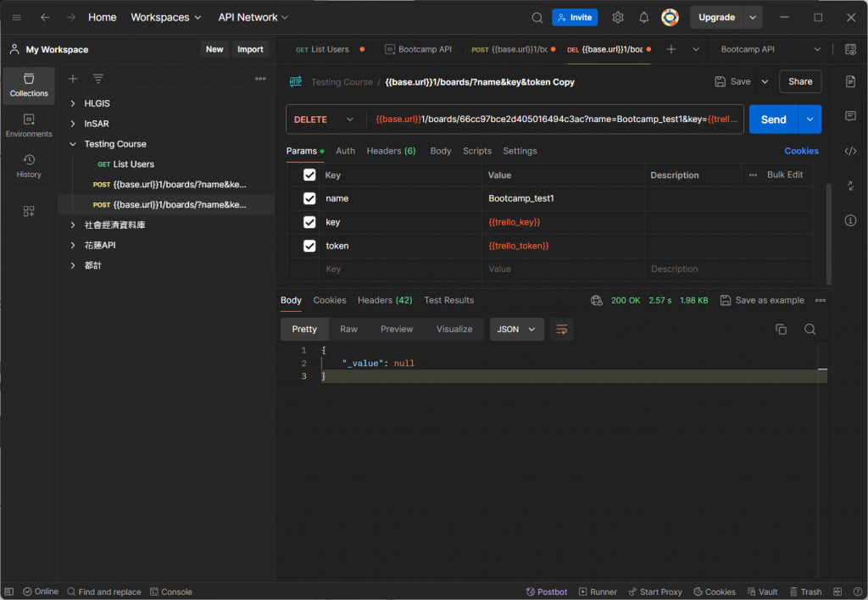Uncheck the key parameter checkbox

coord(309,222)
